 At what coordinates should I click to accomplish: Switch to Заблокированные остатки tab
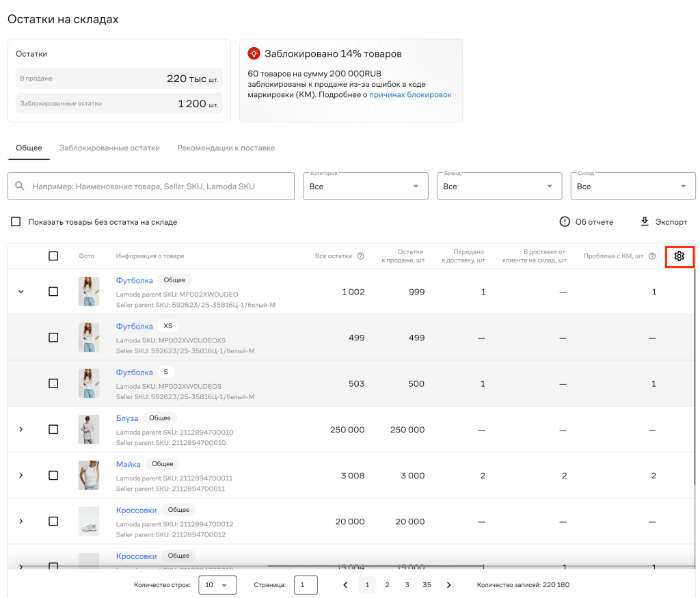coord(109,148)
